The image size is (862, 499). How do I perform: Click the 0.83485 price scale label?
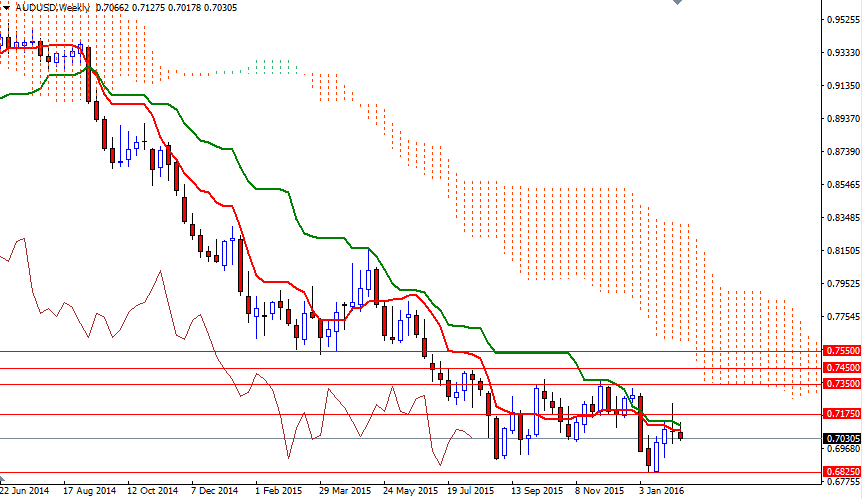[843, 218]
